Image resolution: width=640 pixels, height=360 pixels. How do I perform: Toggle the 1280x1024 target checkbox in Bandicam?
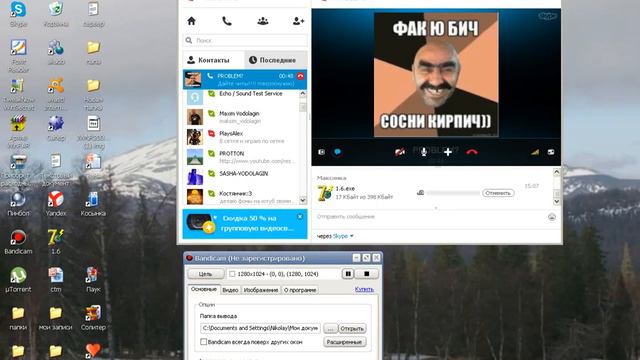coord(232,274)
